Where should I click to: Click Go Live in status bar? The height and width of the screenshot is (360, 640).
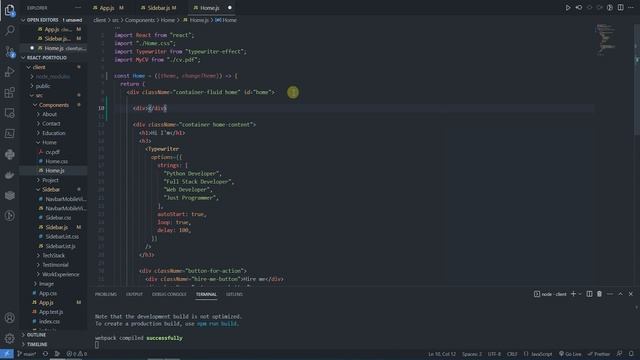tap(570, 354)
